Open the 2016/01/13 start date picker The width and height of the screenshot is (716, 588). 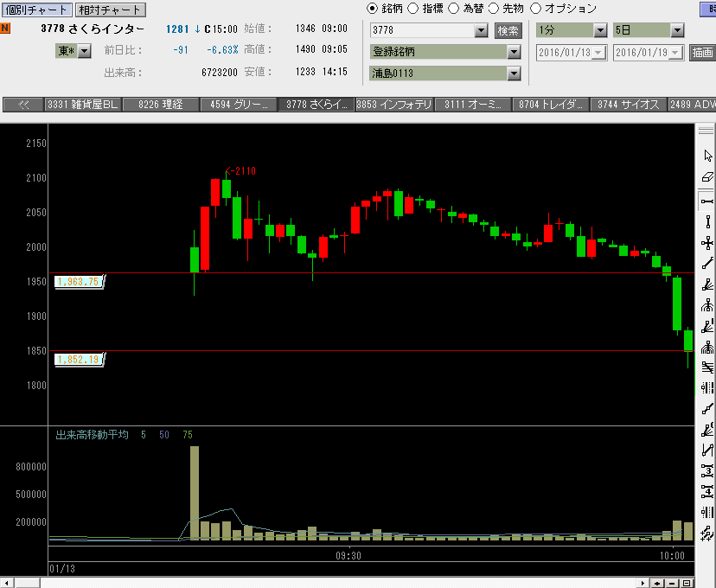point(598,53)
